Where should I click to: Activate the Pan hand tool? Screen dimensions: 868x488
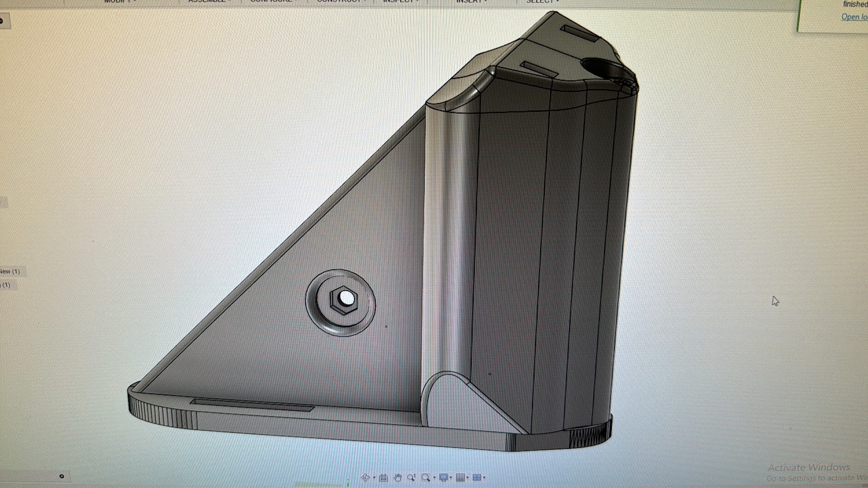pyautogui.click(x=397, y=478)
